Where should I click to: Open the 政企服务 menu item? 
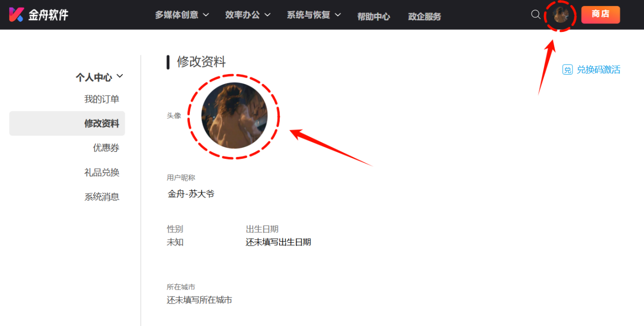click(x=424, y=16)
